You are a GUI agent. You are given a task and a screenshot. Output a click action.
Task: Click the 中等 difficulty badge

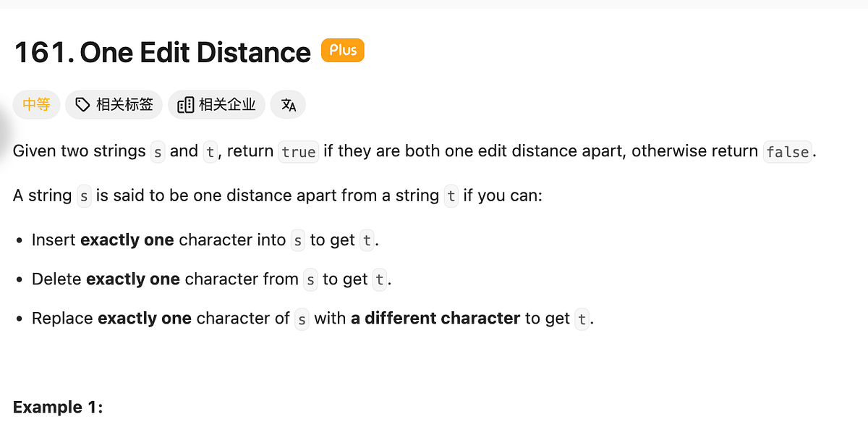point(36,104)
